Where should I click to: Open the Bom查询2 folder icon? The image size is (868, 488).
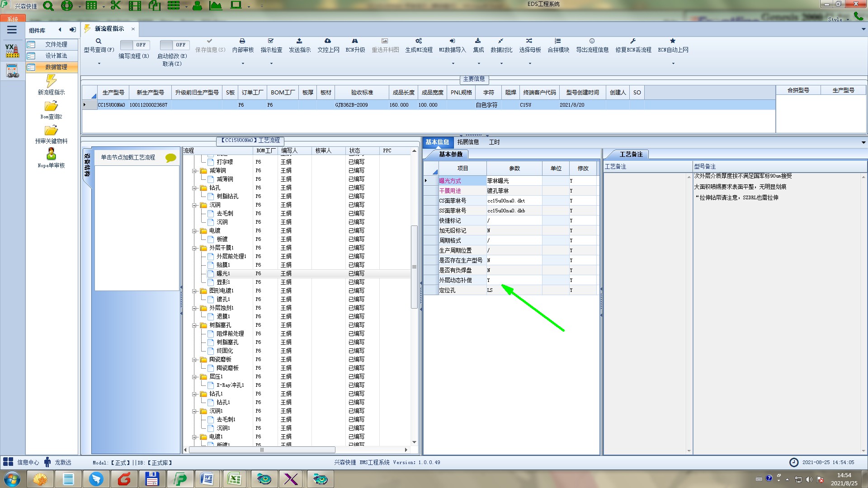pos(51,107)
